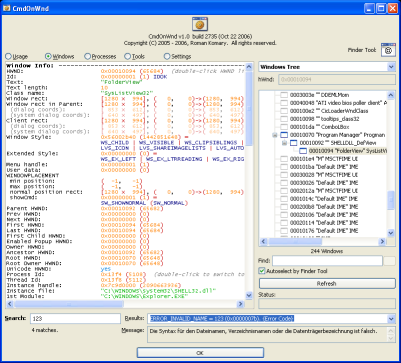Image resolution: width=401 pixels, height=363 pixels.
Task: Select tree row 00020114 "Default IME"
Action: (x=324, y=223)
